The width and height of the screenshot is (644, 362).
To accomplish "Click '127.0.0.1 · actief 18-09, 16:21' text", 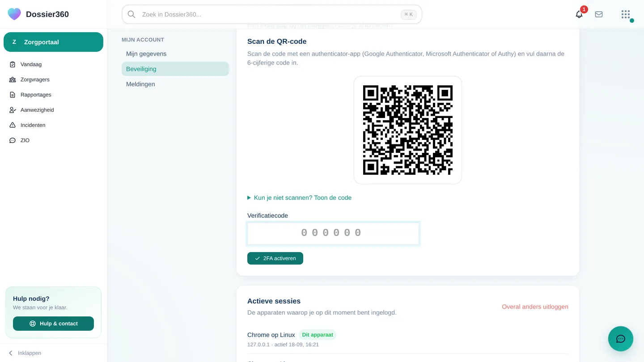I will click(283, 345).
